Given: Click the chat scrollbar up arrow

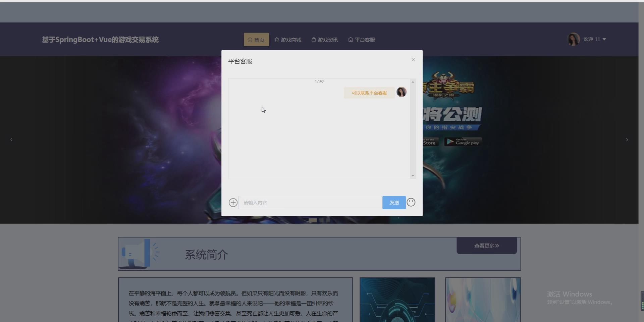Looking at the screenshot, I should [x=413, y=82].
